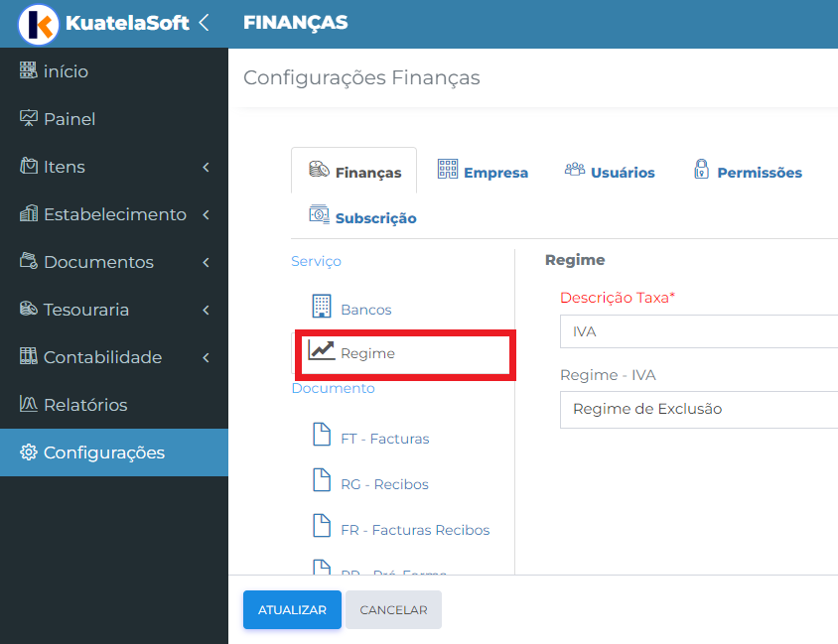Expand the Estabelecimento submenu arrow
Image resolution: width=838 pixels, height=644 pixels.
click(207, 214)
